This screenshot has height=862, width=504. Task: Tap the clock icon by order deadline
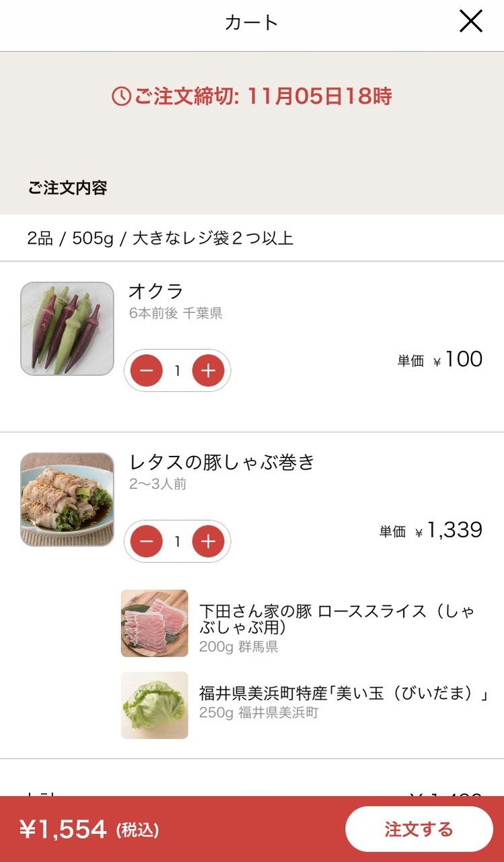[121, 96]
